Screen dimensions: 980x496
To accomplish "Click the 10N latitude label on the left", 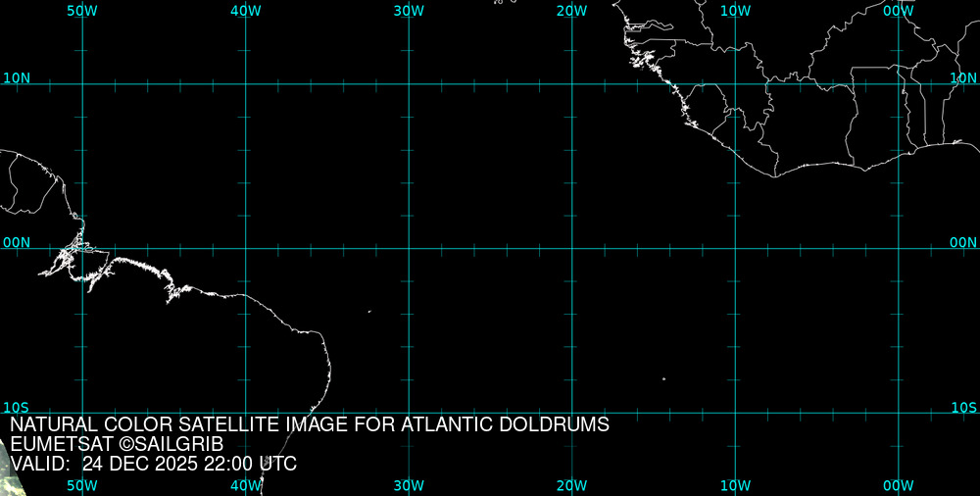I will 17,77.
